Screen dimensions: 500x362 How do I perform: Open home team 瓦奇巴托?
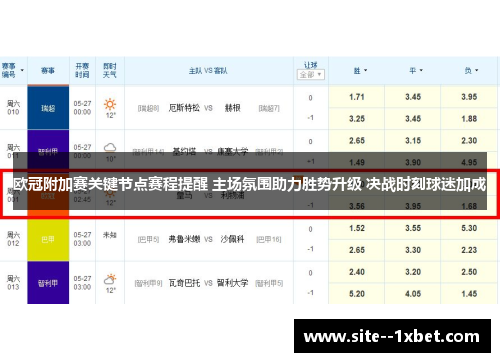[x=184, y=283]
